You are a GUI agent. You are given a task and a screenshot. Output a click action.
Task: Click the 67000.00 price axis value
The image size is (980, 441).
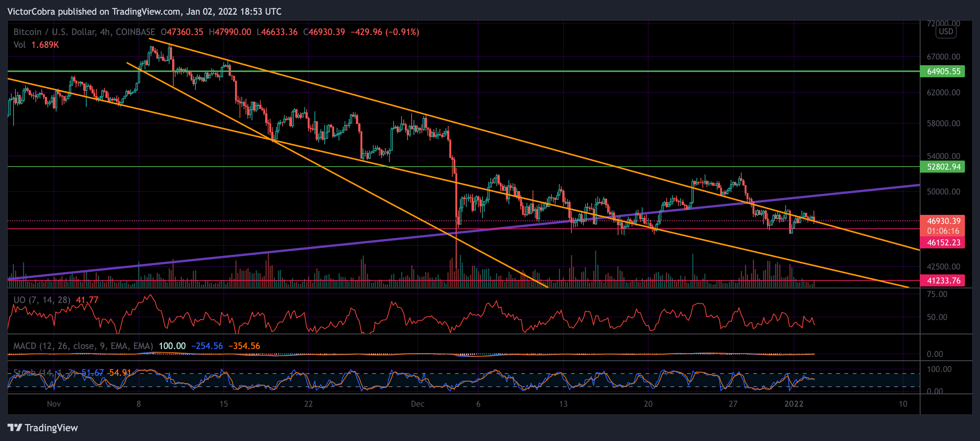click(x=943, y=57)
